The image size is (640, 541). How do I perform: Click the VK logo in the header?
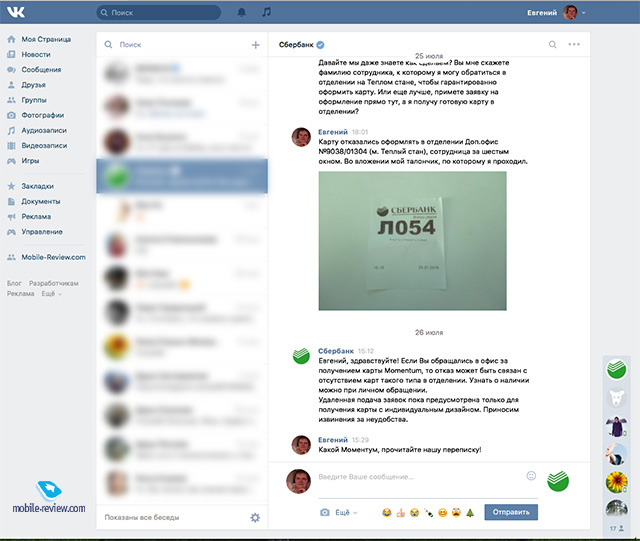click(x=16, y=12)
